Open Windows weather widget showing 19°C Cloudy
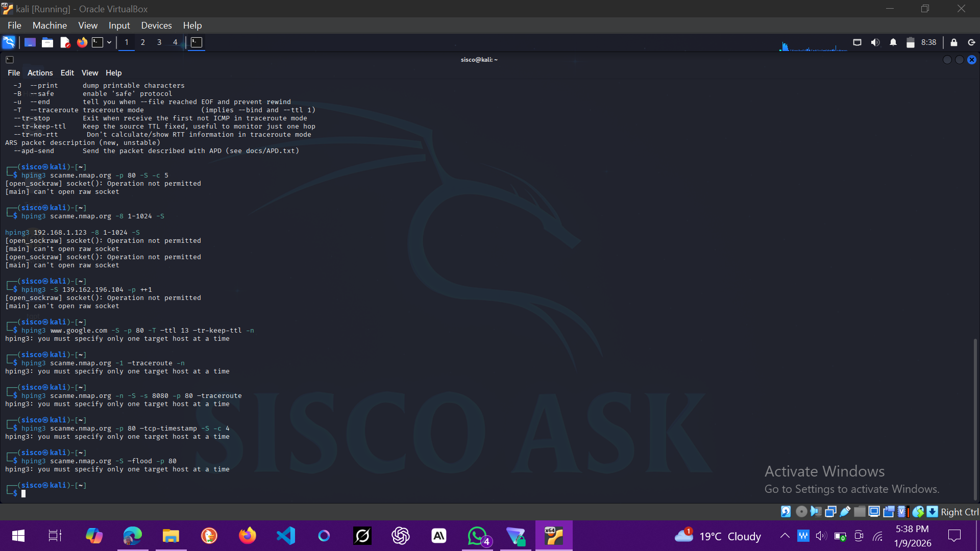The height and width of the screenshot is (551, 980). 717,536
